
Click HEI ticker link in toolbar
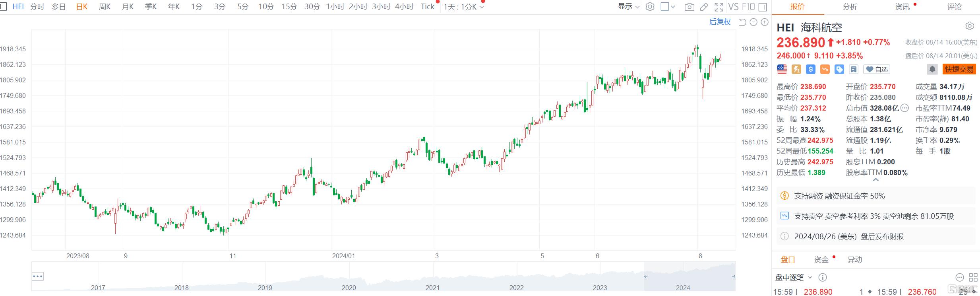coord(18,7)
